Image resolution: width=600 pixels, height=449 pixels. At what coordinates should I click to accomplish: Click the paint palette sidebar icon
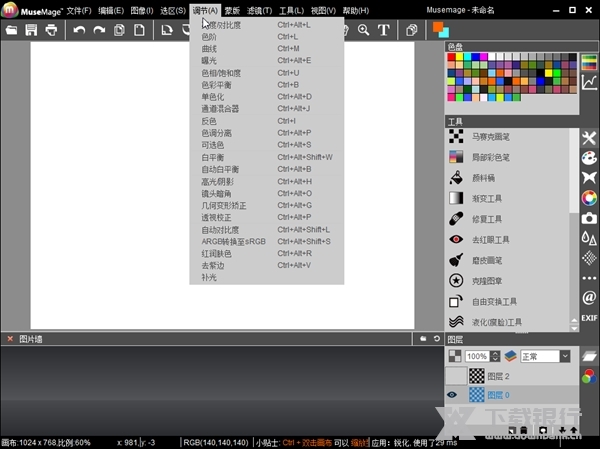pyautogui.click(x=589, y=158)
